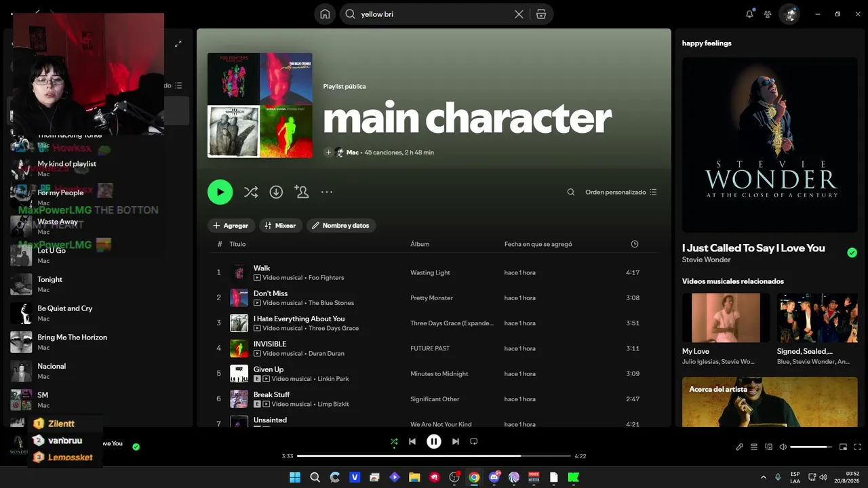
Task: Search within the playlist
Action: click(x=571, y=192)
